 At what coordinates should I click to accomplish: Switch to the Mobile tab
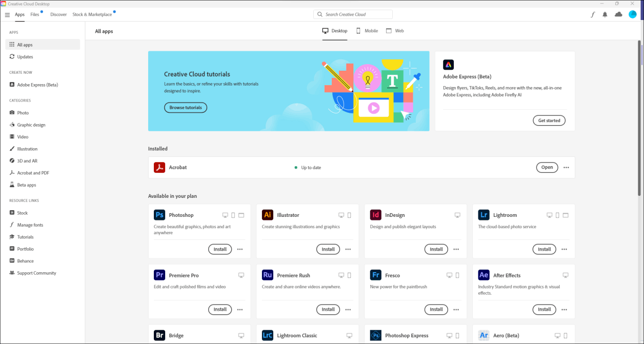367,31
